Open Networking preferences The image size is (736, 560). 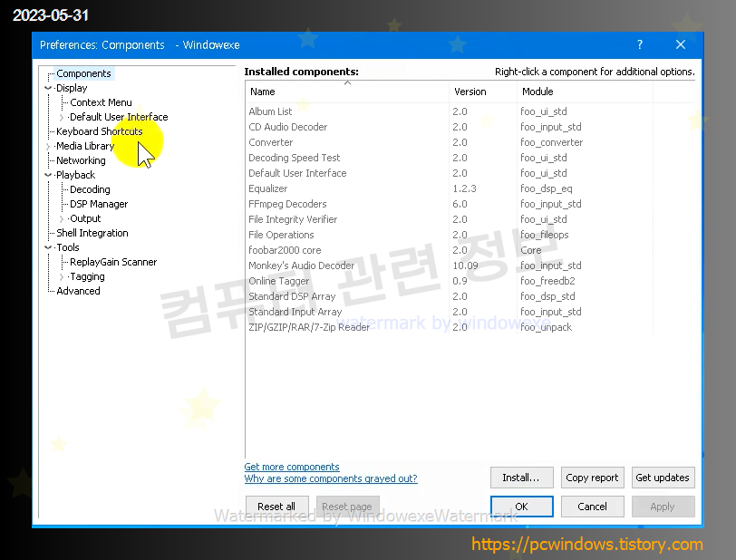coord(81,161)
